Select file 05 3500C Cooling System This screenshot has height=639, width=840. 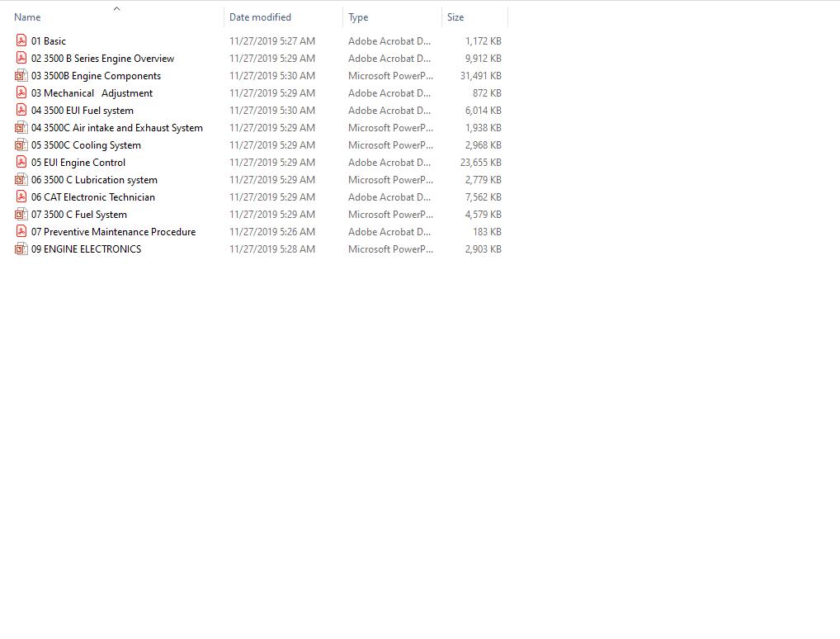coord(86,144)
